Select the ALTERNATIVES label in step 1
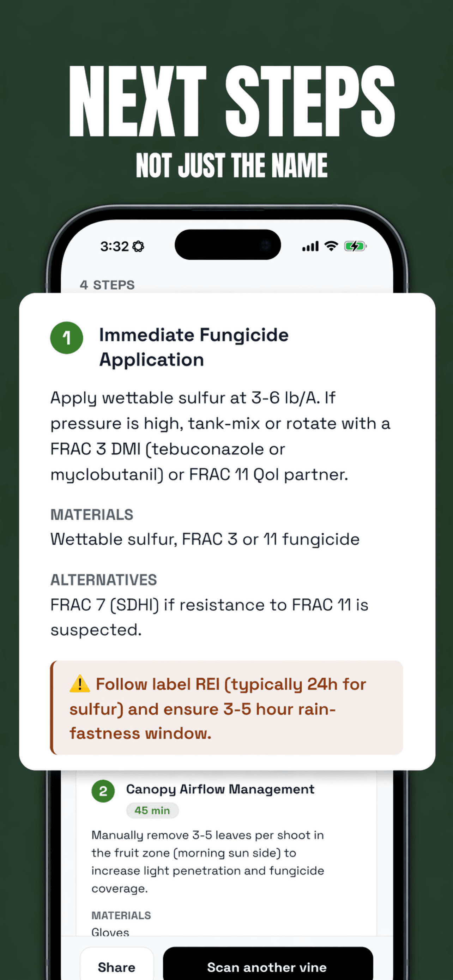453x980 pixels. tap(104, 580)
